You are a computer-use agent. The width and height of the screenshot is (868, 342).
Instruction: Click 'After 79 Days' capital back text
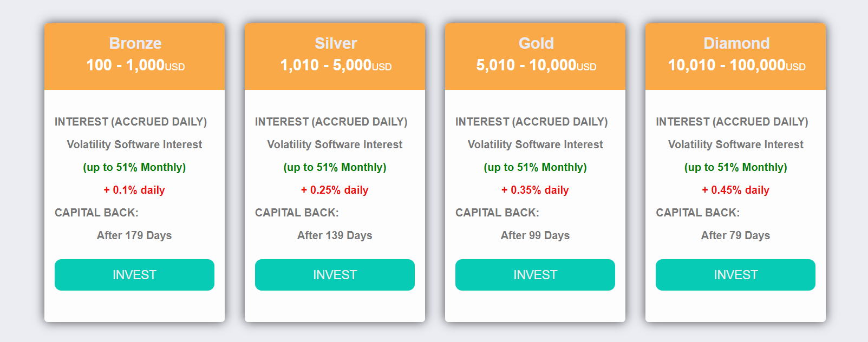(735, 235)
